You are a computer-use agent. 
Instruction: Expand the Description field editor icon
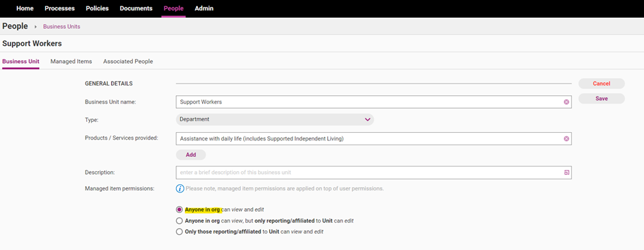[567, 173]
